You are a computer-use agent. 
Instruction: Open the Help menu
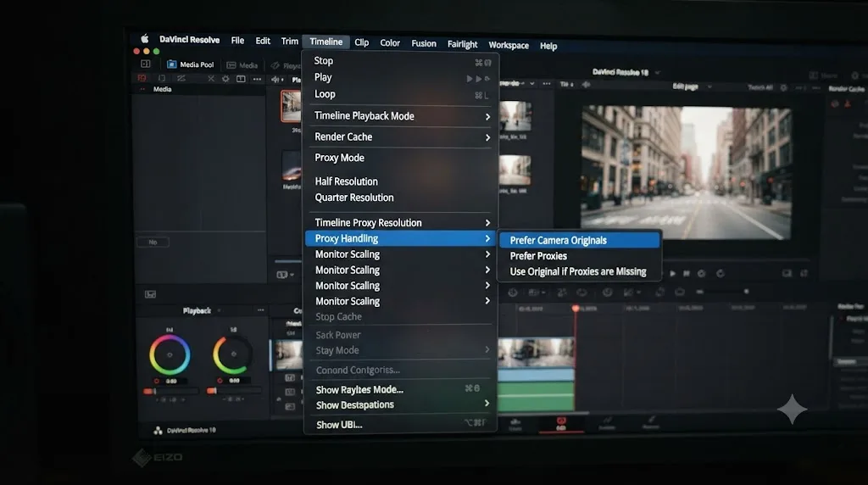548,46
